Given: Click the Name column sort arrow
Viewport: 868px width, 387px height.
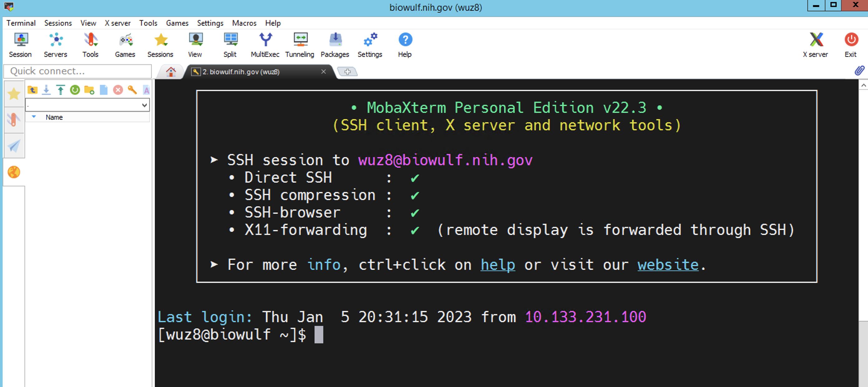Looking at the screenshot, I should pyautogui.click(x=34, y=117).
